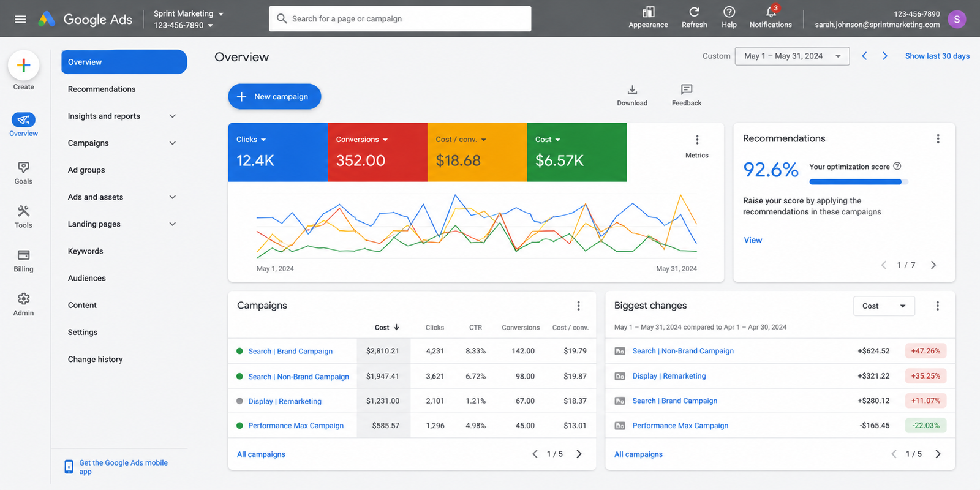Open Biggest changes Cost dropdown

884,306
